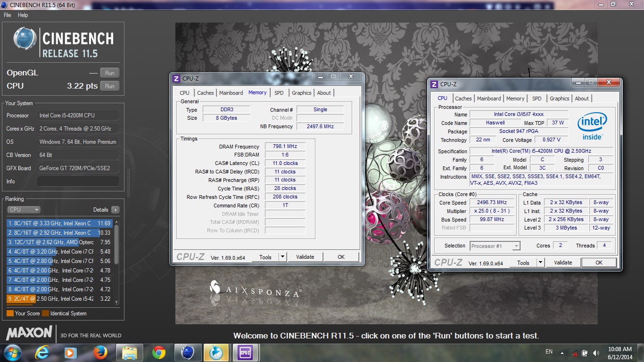
Task: Open Caches tab in CPU window
Action: coord(463,99)
